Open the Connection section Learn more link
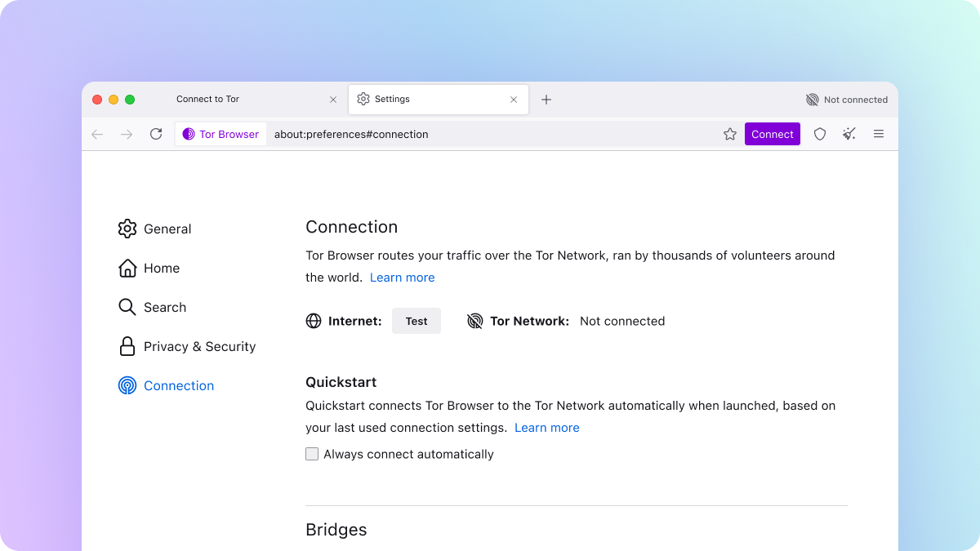The width and height of the screenshot is (980, 551). coord(402,278)
